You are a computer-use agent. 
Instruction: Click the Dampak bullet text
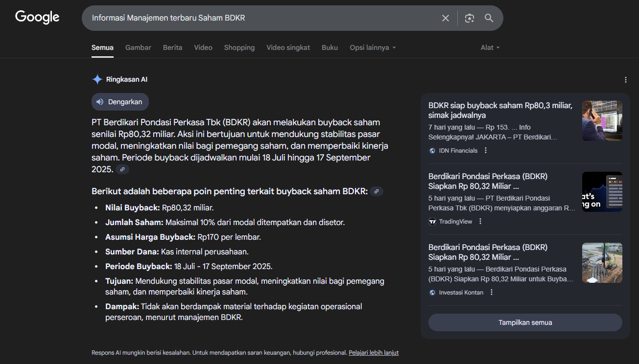pos(234,312)
